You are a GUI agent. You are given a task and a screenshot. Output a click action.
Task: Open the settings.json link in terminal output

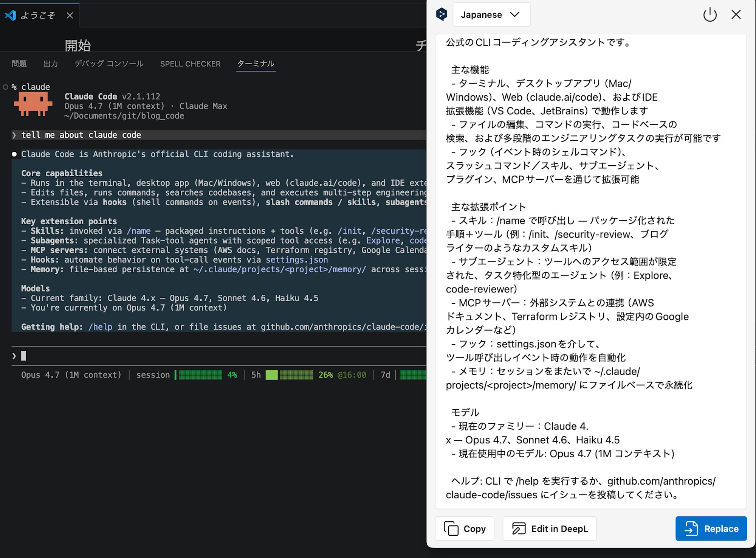296,260
